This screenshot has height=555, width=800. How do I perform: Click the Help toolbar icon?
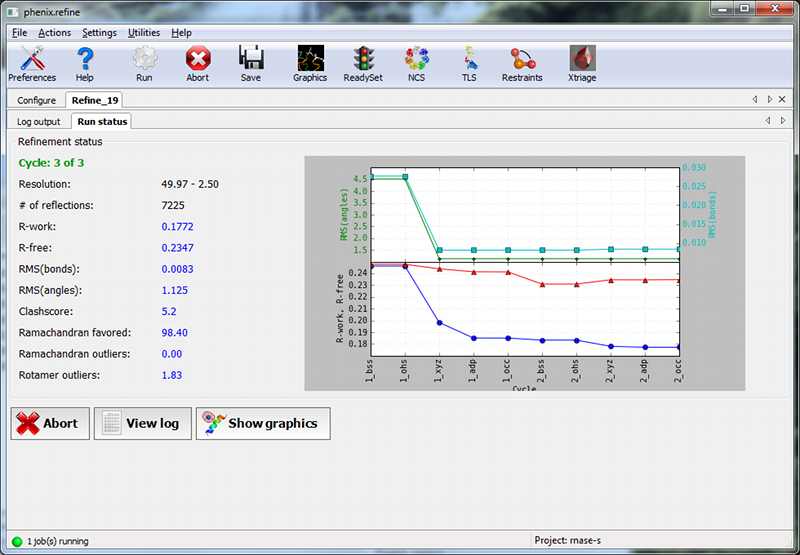(x=85, y=62)
